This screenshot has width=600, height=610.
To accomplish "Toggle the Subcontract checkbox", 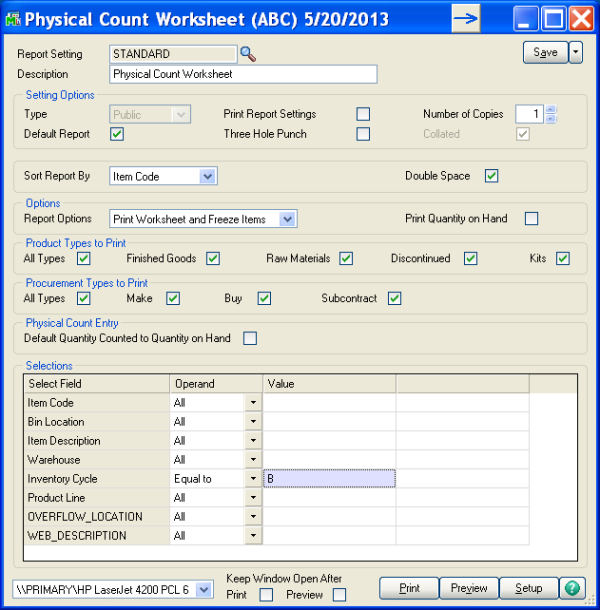I will 395,298.
